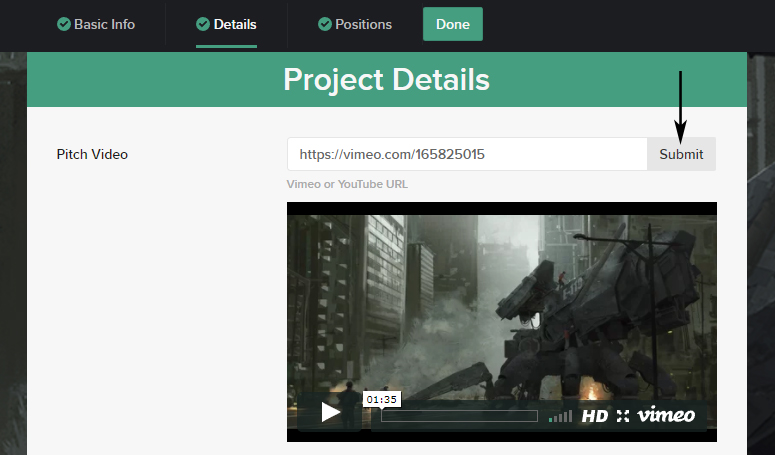
Task: Toggle HD quality on video
Action: pos(595,416)
